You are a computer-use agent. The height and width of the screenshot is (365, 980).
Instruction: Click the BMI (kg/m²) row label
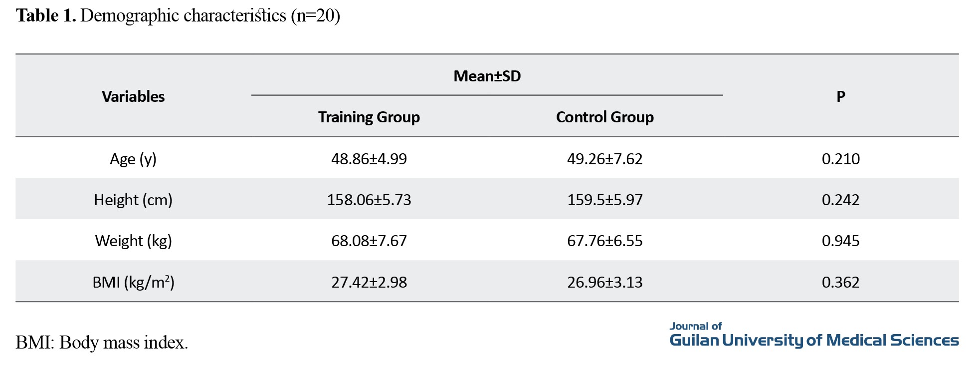pyautogui.click(x=133, y=282)
